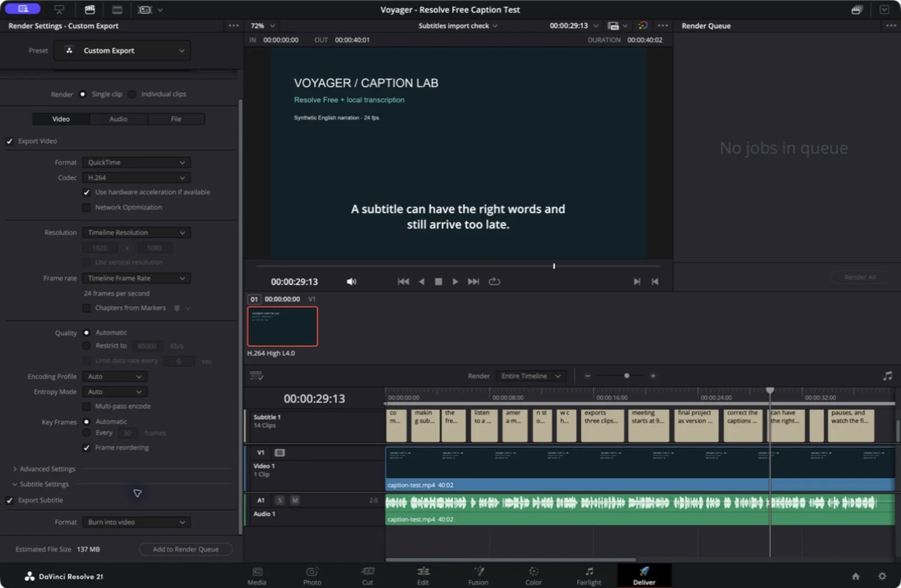Open the viewer zoom 72% dropdown
The image size is (901, 588).
tap(262, 26)
